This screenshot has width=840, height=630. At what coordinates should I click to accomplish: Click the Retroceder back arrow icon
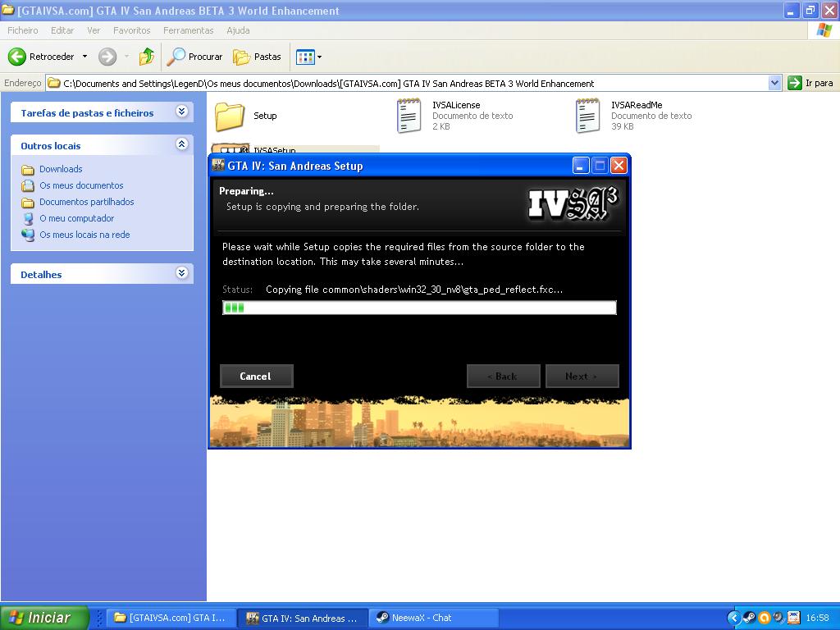coord(16,57)
